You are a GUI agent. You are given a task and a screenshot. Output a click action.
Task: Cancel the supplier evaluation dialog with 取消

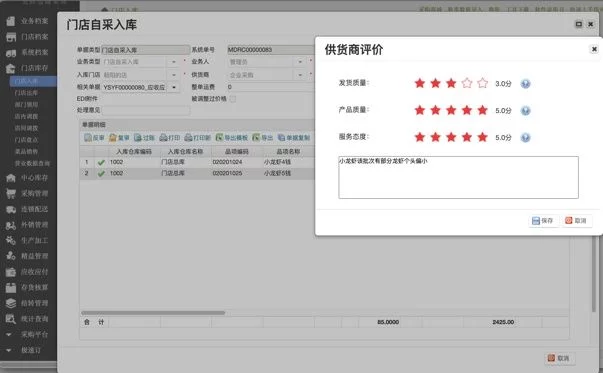click(576, 221)
